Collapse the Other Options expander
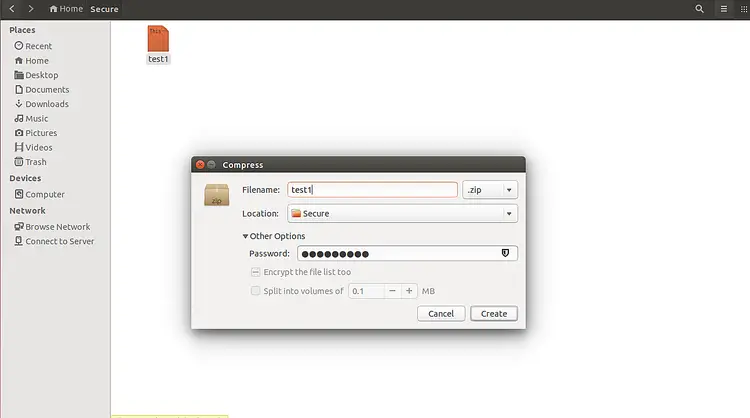750x418 pixels. coord(274,236)
